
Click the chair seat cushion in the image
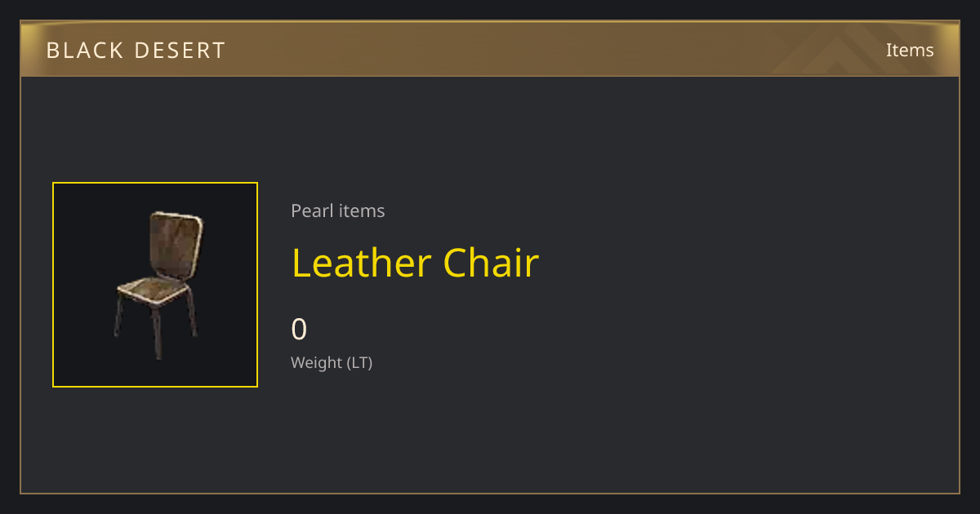[154, 290]
